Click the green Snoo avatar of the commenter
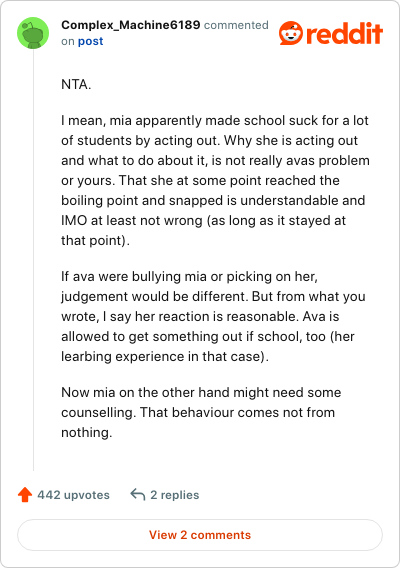 pos(33,33)
